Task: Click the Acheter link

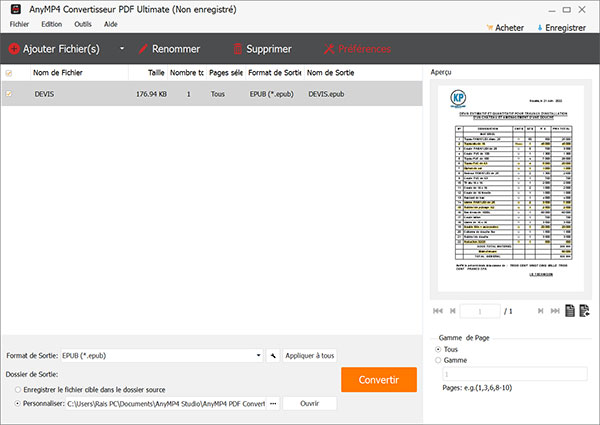Action: coord(505,28)
